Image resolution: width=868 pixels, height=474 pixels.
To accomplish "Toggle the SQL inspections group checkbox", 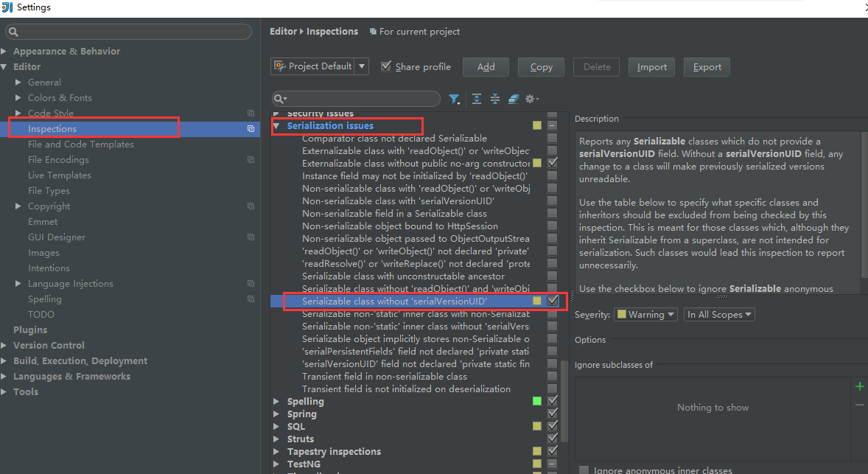I will [553, 426].
